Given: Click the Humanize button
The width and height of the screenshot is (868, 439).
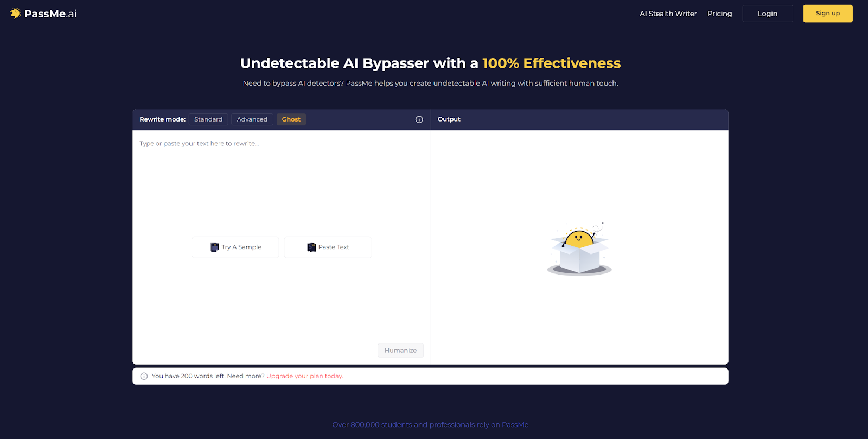Looking at the screenshot, I should [x=401, y=351].
